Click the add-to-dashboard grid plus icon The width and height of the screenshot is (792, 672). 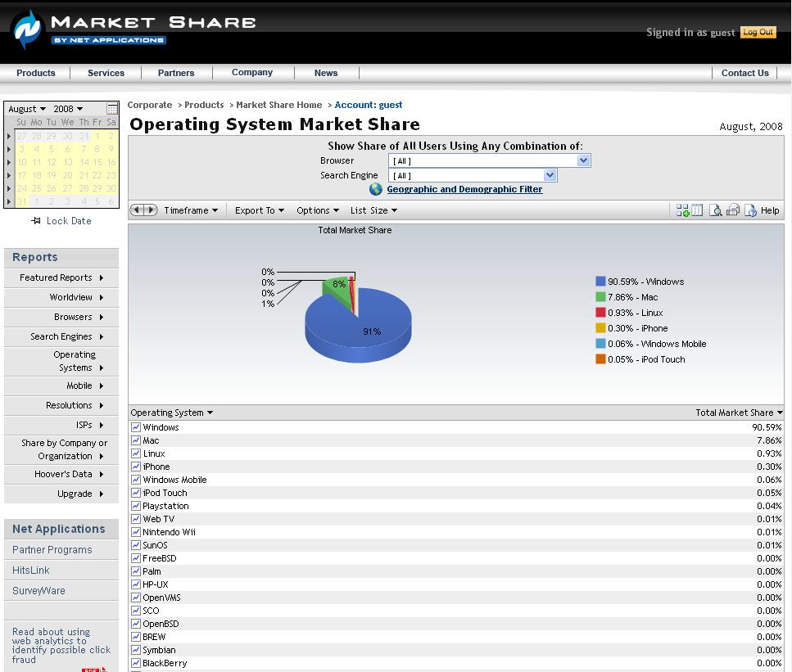click(682, 210)
